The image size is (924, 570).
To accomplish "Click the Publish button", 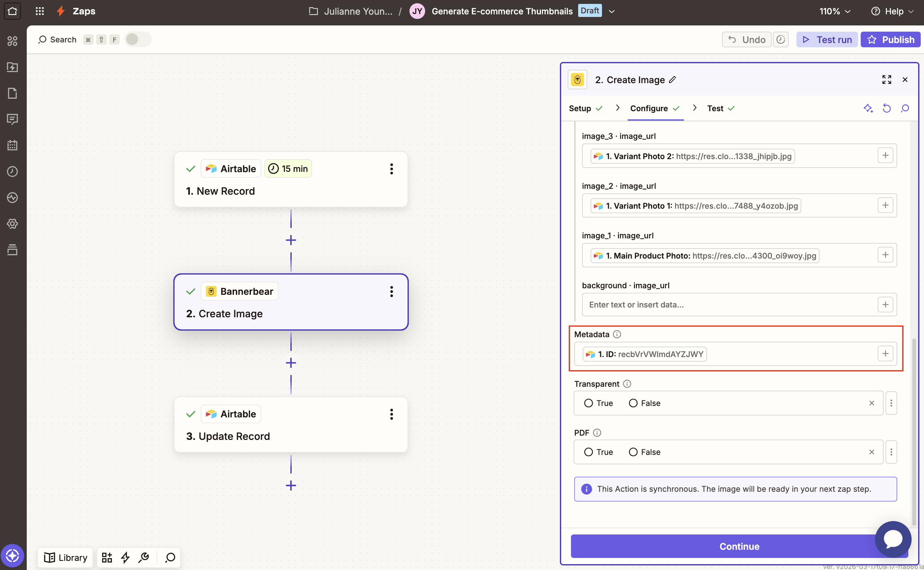I will pos(890,39).
